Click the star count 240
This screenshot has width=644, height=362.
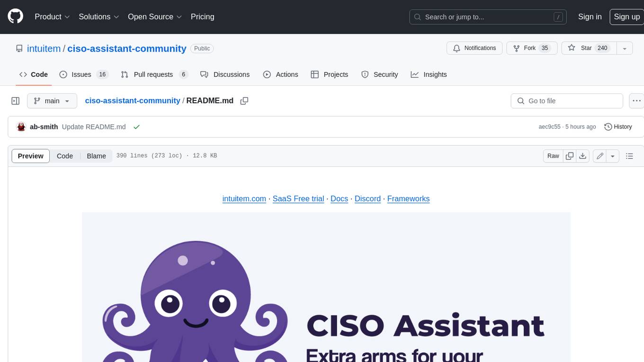602,48
